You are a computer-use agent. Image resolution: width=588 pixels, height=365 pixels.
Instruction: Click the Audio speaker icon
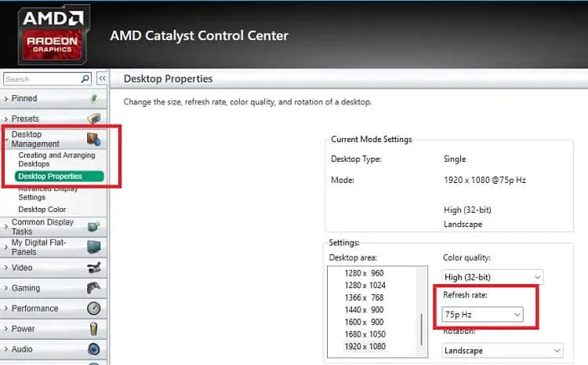tap(94, 349)
